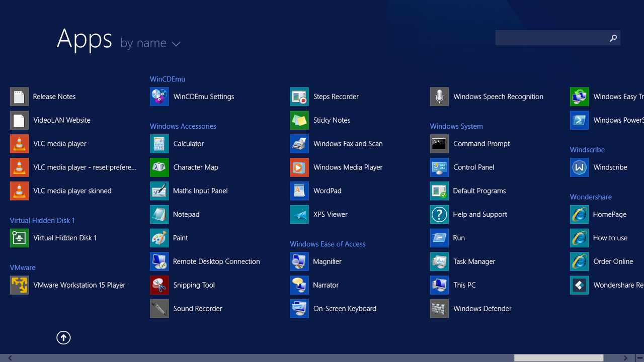Viewport: 644px width, 362px height.
Task: Open the WinCDEmu Settings icon
Action: click(x=159, y=97)
